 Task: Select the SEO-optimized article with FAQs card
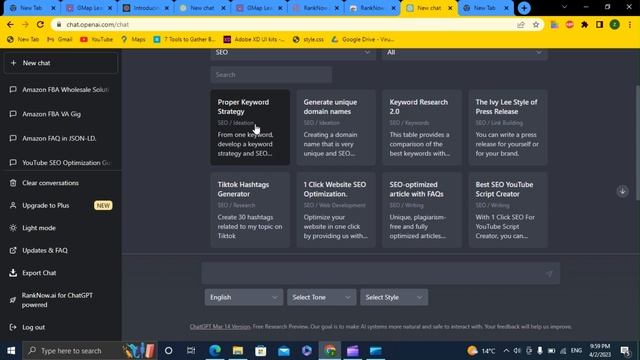(x=422, y=210)
